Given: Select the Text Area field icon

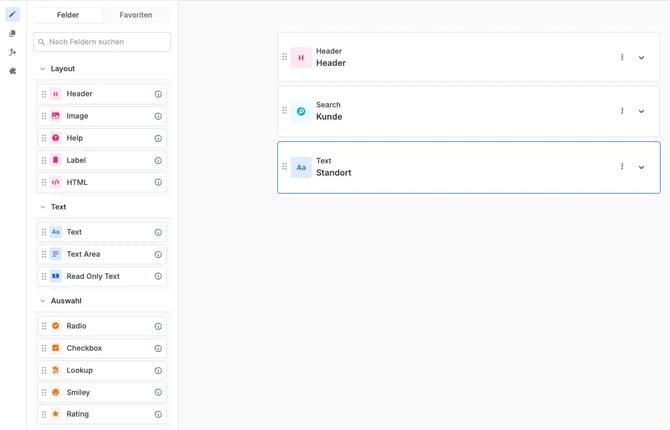Looking at the screenshot, I should [56, 254].
